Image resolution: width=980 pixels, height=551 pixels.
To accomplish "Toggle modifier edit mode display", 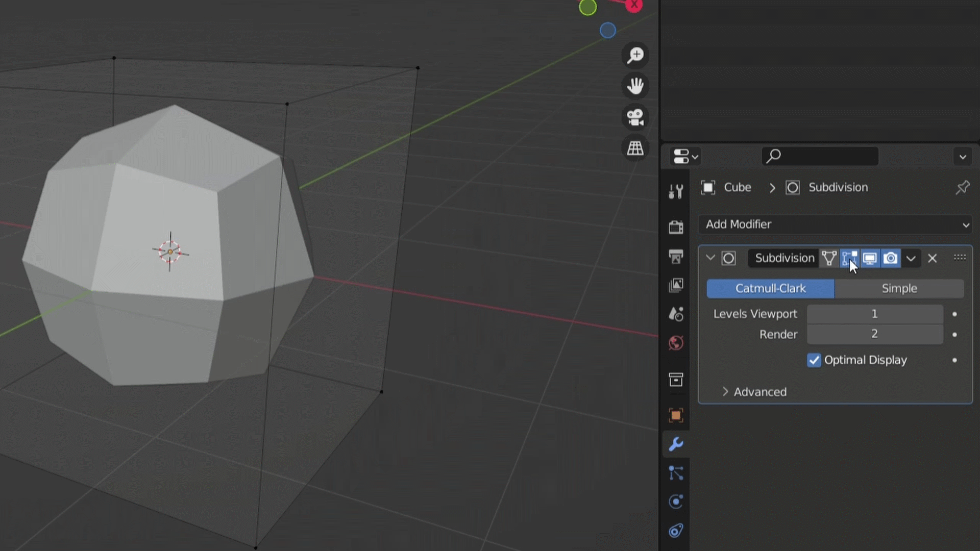I will pyautogui.click(x=849, y=258).
